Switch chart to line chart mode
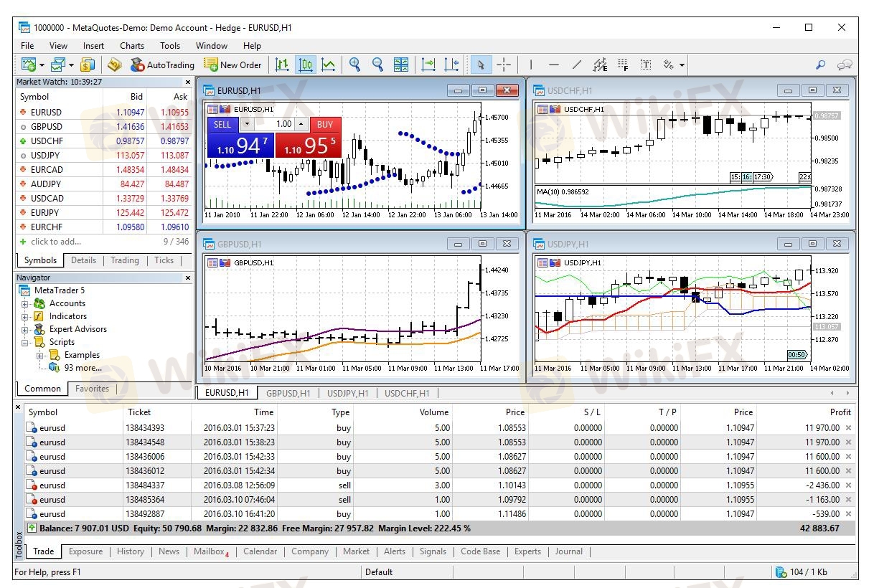The width and height of the screenshot is (874, 588). coord(329,65)
